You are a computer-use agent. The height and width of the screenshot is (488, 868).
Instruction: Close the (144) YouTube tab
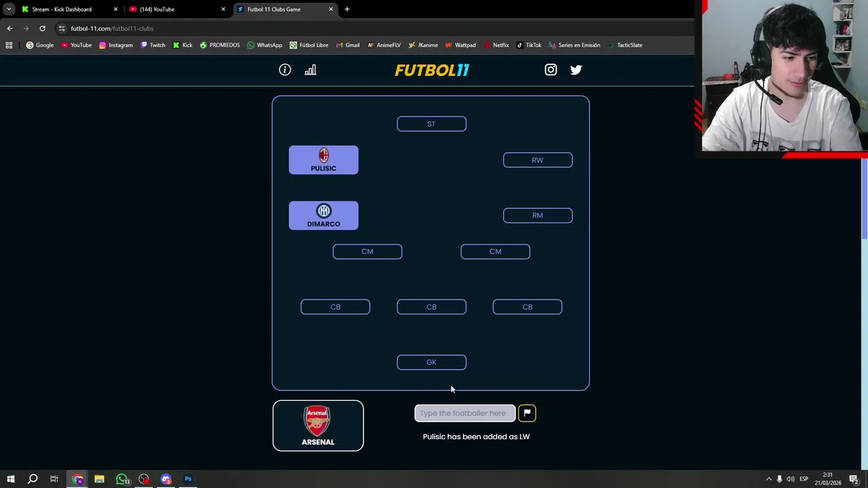pos(223,9)
